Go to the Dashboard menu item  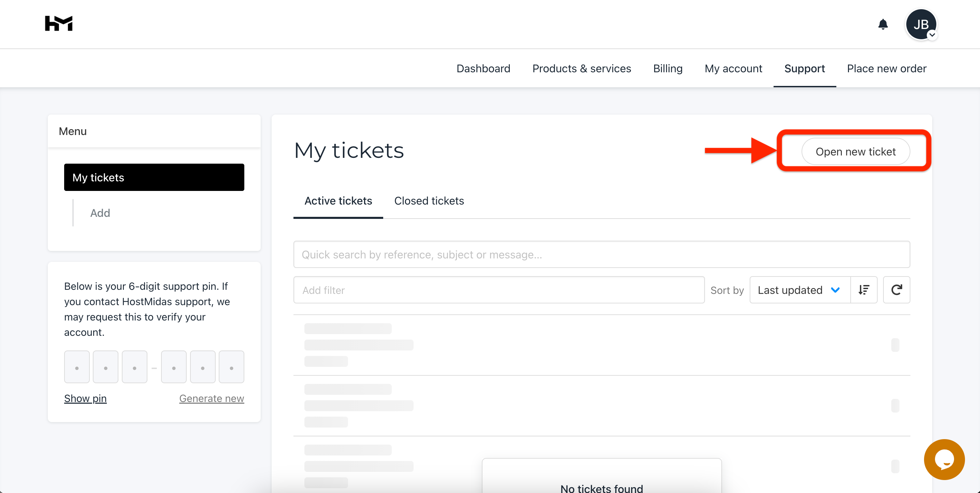pyautogui.click(x=483, y=69)
